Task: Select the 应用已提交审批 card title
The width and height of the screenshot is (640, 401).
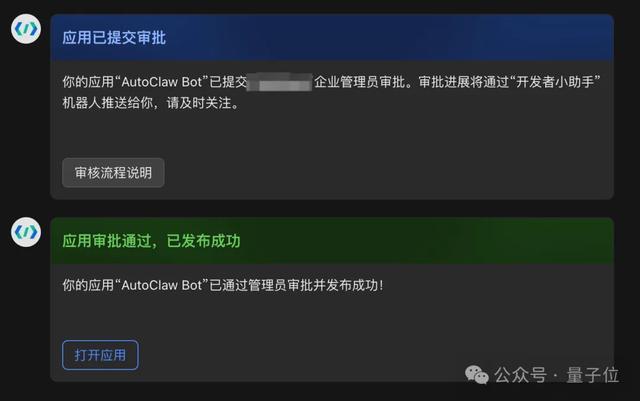Action: pos(114,38)
